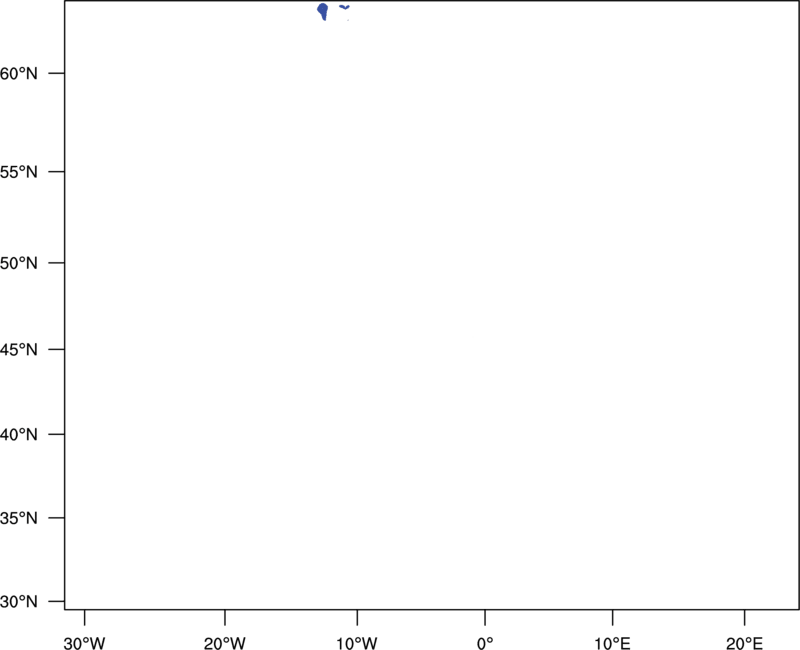
Task: Click the small blue patch near 10°W
Action: (x=345, y=7)
